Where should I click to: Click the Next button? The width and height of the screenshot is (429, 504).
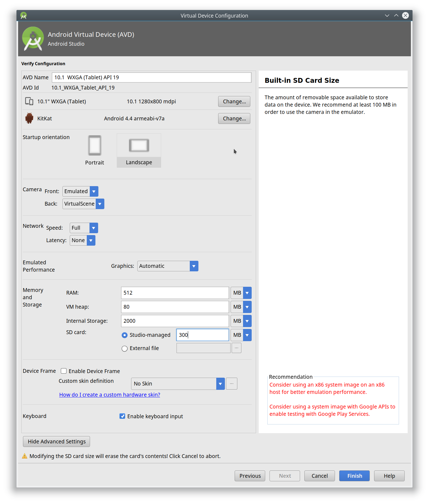(x=285, y=476)
